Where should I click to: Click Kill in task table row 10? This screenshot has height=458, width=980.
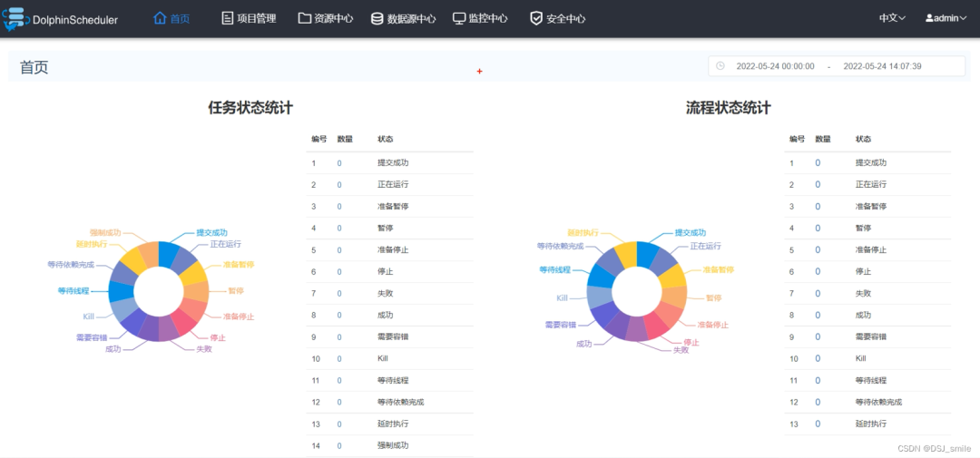pos(383,359)
